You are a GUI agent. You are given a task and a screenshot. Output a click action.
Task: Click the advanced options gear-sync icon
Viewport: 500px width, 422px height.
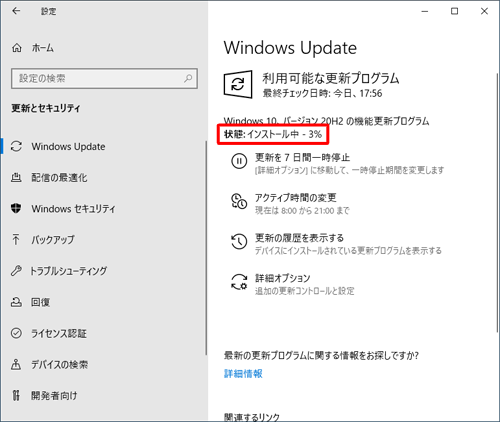239,282
